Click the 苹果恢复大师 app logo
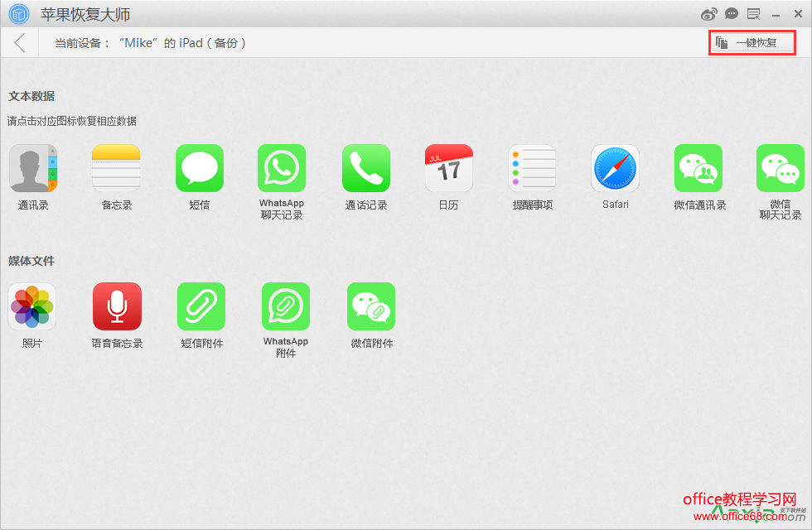Image resolution: width=812 pixels, height=530 pixels. pos(19,14)
